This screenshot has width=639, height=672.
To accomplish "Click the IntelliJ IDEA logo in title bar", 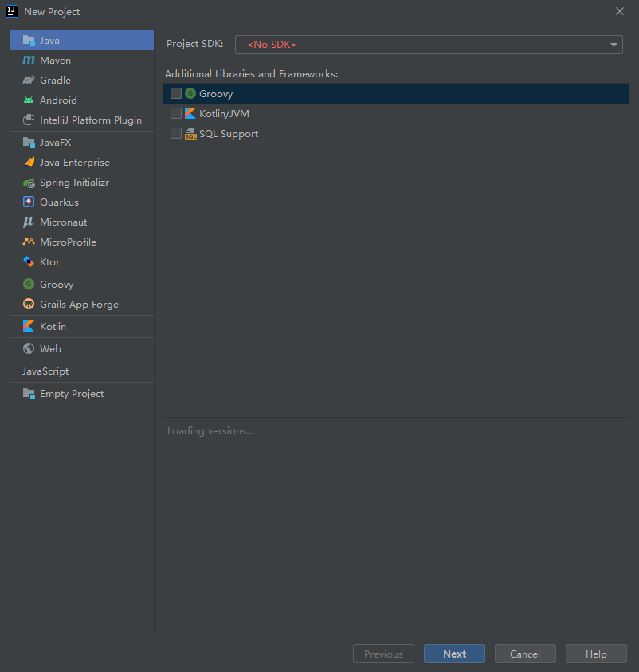I will pos(12,11).
